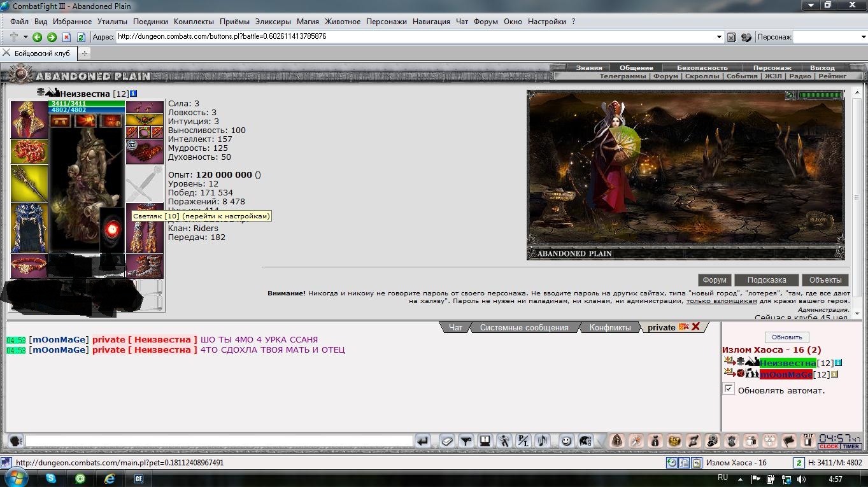Click the glowing red orb pet icon
Screen dimensions: 868x487
pyautogui.click(x=113, y=229)
